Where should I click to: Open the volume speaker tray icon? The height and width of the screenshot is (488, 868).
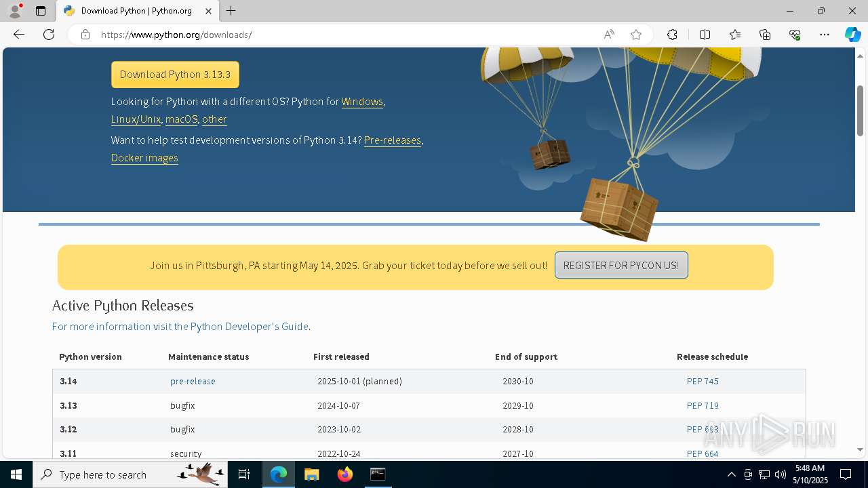pyautogui.click(x=781, y=474)
